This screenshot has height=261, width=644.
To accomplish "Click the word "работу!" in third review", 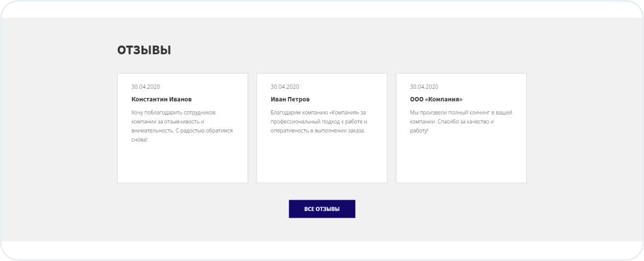I will pos(419,131).
